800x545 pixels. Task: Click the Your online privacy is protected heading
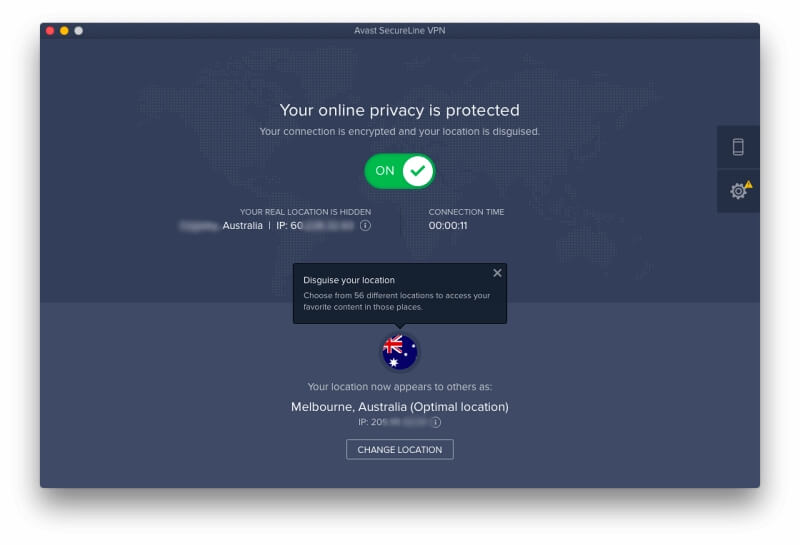[x=399, y=110]
